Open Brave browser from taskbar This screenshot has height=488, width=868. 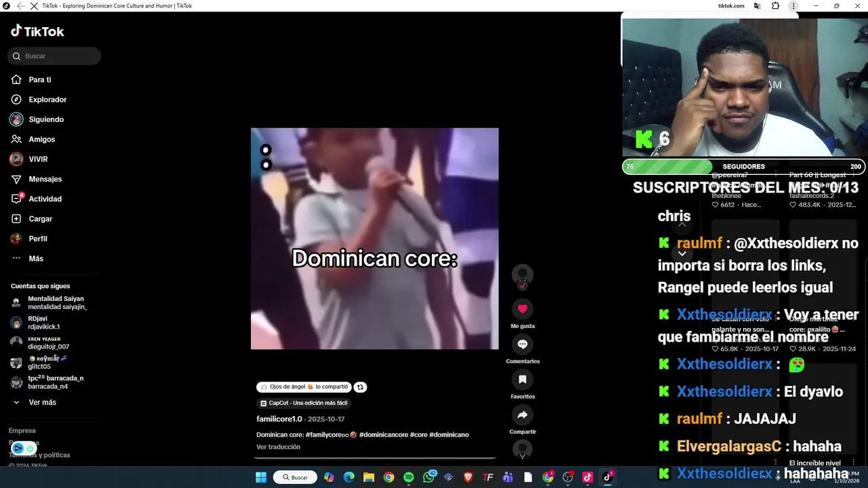[468, 477]
